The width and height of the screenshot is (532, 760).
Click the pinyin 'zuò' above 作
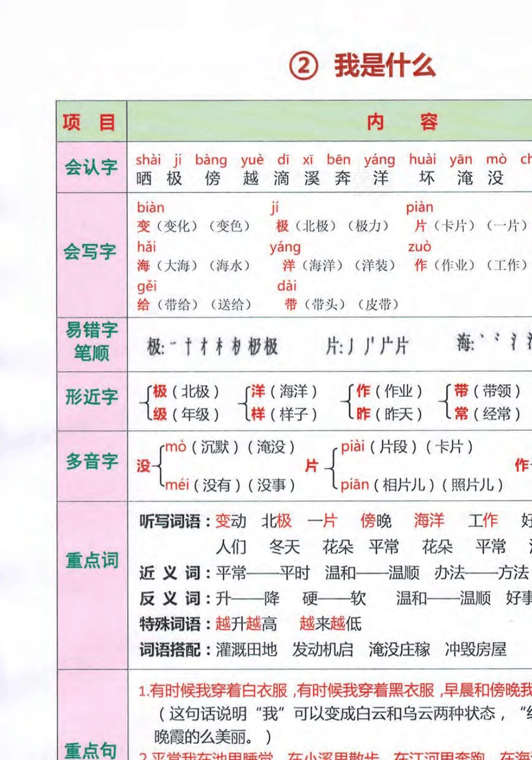(419, 247)
